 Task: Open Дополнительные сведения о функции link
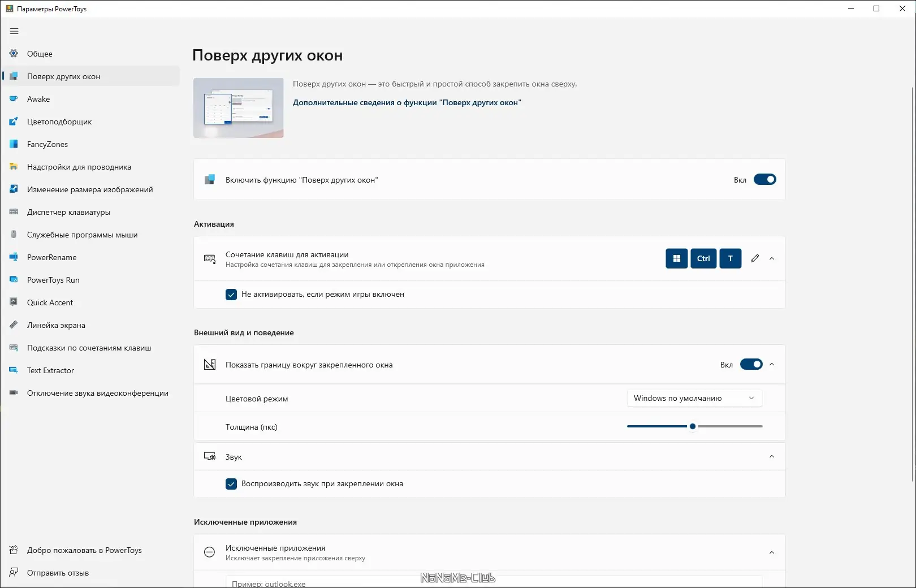(407, 102)
